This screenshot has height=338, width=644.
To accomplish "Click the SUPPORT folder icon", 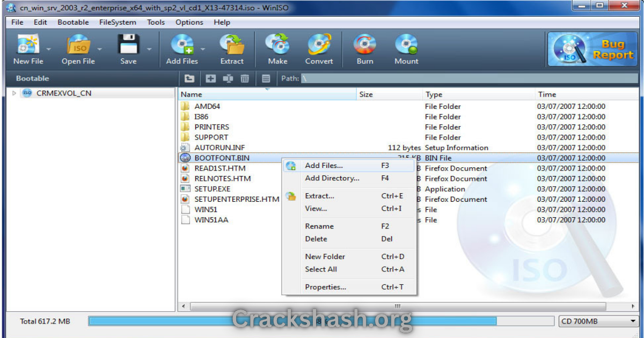I will click(185, 137).
